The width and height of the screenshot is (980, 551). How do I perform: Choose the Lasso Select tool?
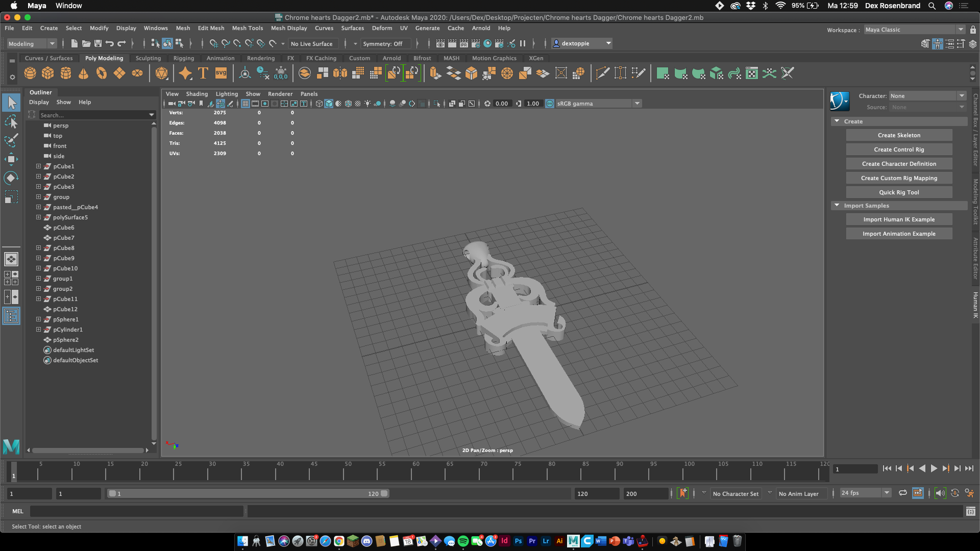pos(11,122)
